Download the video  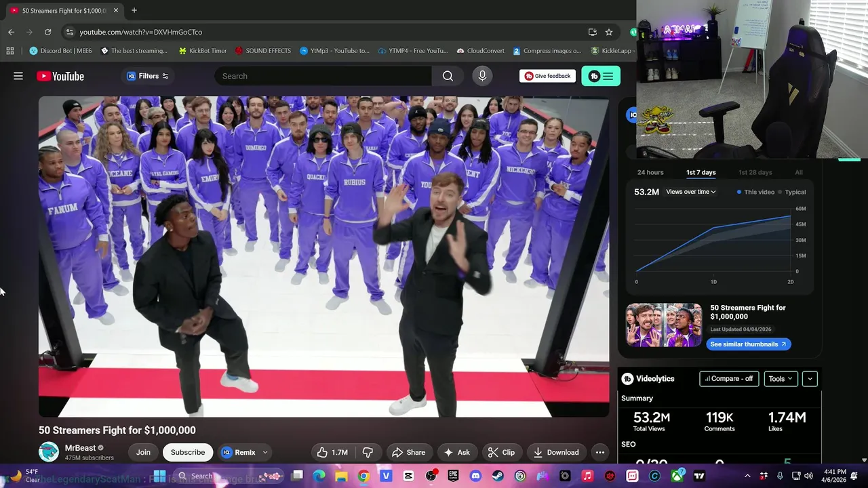click(556, 452)
